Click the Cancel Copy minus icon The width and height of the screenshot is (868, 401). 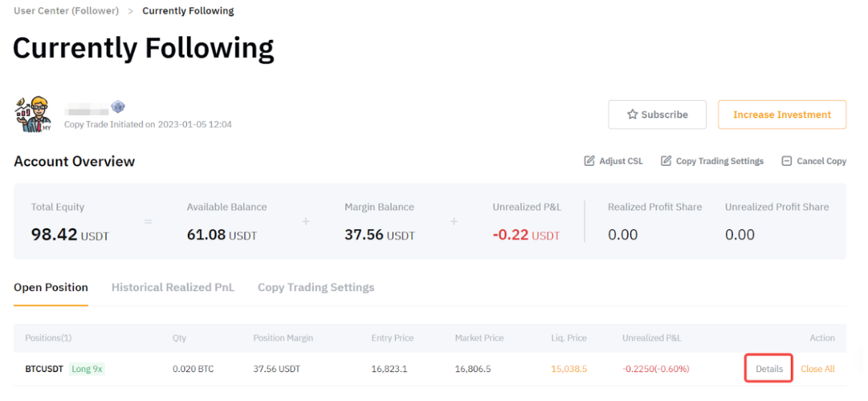pyautogui.click(x=787, y=161)
